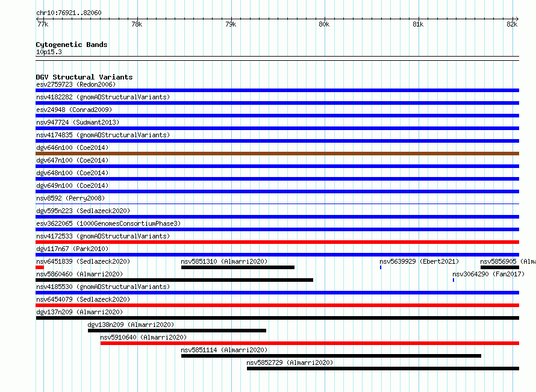Click the brown bar under dgv646n100

point(277,154)
